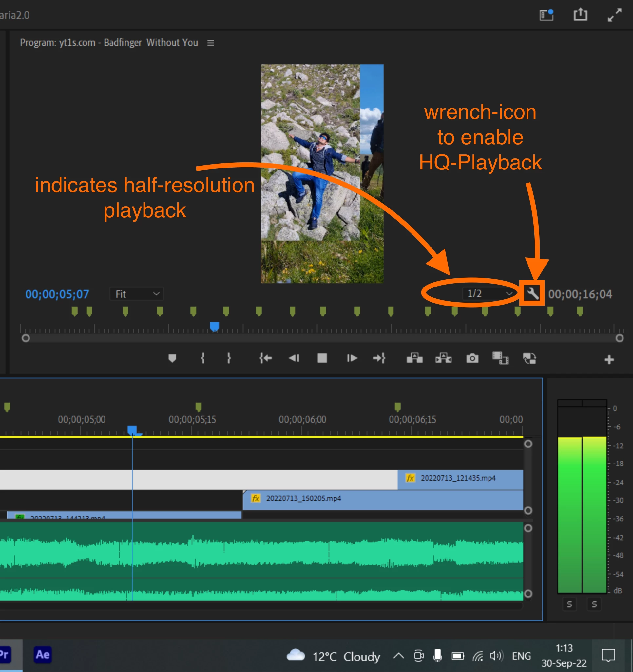Screen dimensions: 633x672
Task: Open the Fit zoom level dropdown
Action: click(x=137, y=294)
